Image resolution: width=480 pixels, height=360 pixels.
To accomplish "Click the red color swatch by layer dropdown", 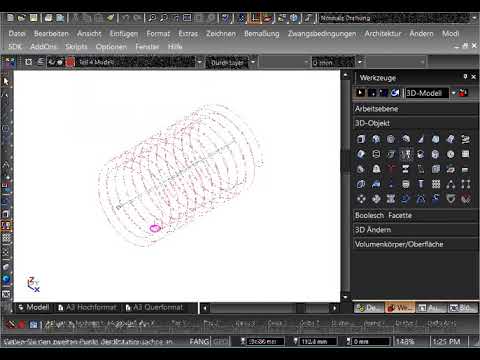I will pos(70,62).
